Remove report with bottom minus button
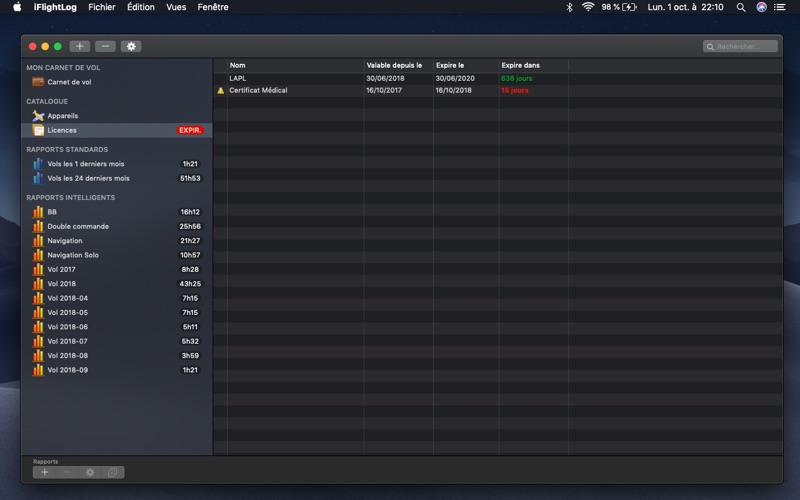This screenshot has width=800, height=500. coord(67,472)
